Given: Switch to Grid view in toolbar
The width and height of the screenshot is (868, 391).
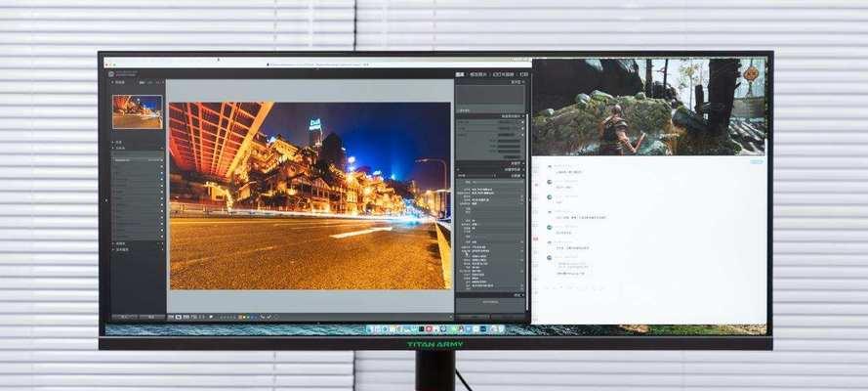Looking at the screenshot, I should click(171, 317).
